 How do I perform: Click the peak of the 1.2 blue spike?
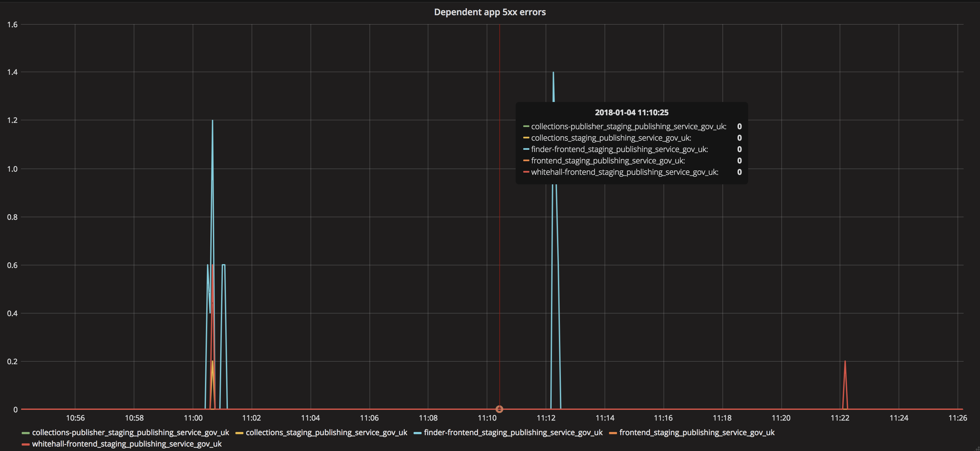[x=212, y=121]
